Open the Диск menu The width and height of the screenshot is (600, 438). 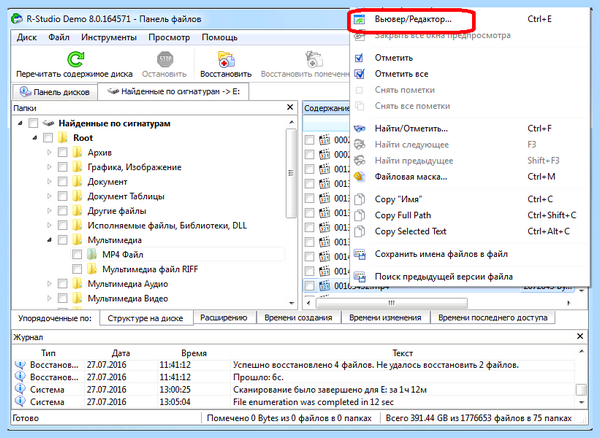(x=27, y=37)
